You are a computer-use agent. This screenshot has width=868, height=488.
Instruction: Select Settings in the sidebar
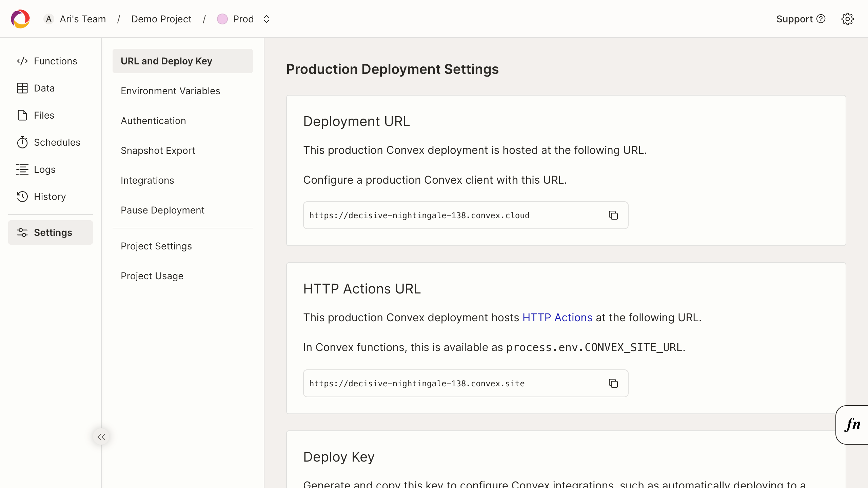(x=51, y=232)
